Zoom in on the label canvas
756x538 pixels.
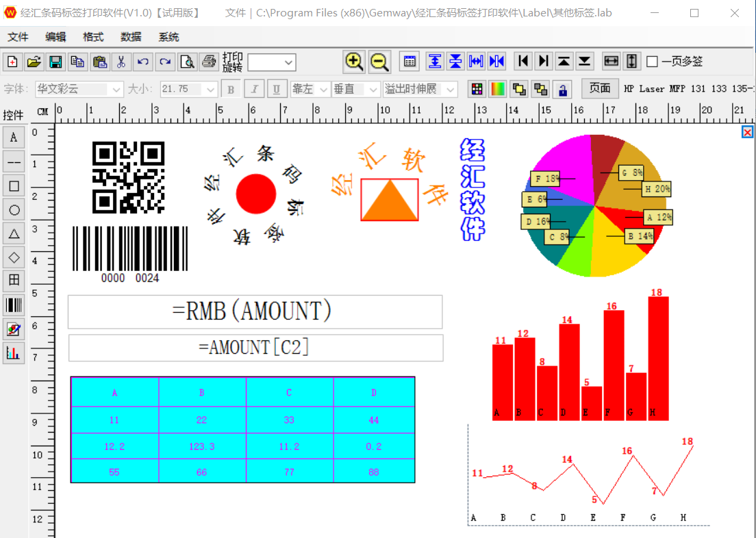click(x=355, y=62)
